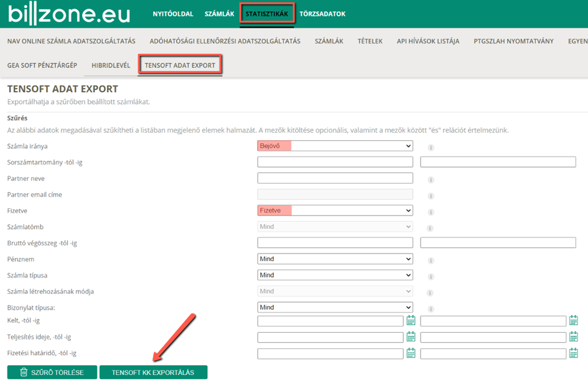Open PTGSZLAH Nyomtatvány tab

513,41
